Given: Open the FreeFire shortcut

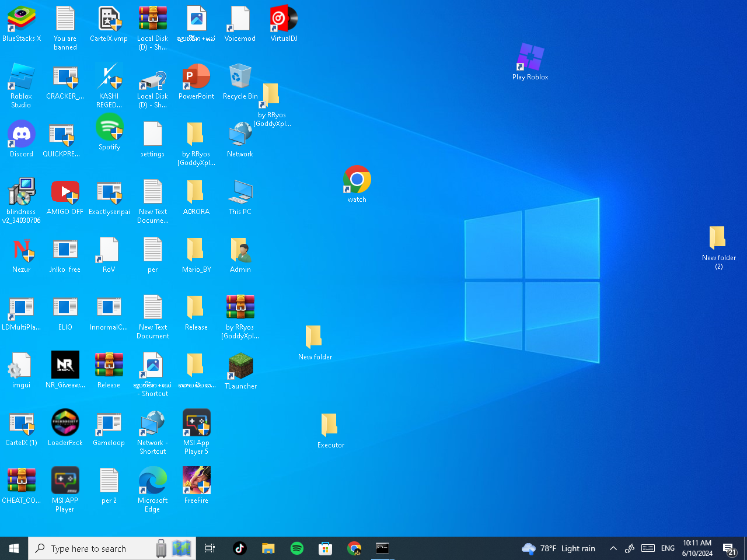Looking at the screenshot, I should pyautogui.click(x=197, y=485).
